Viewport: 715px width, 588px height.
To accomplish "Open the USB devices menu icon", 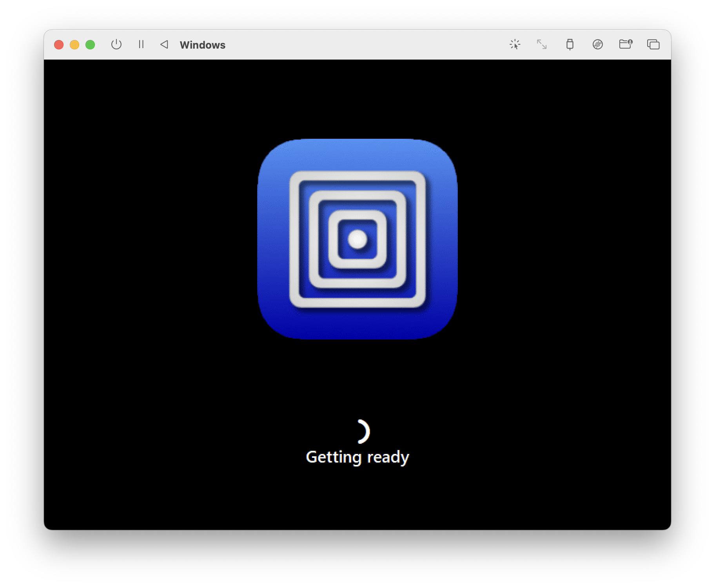I will (570, 44).
